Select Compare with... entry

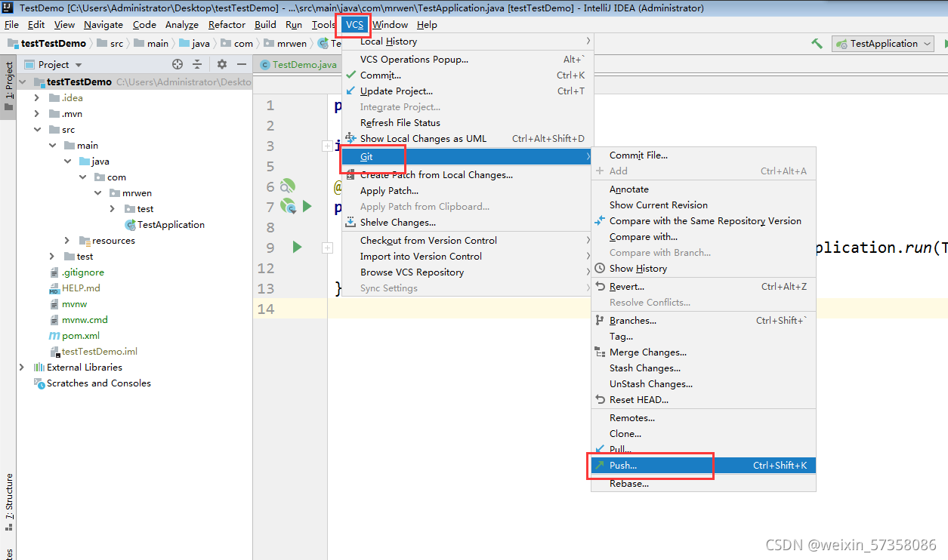pyautogui.click(x=703, y=237)
